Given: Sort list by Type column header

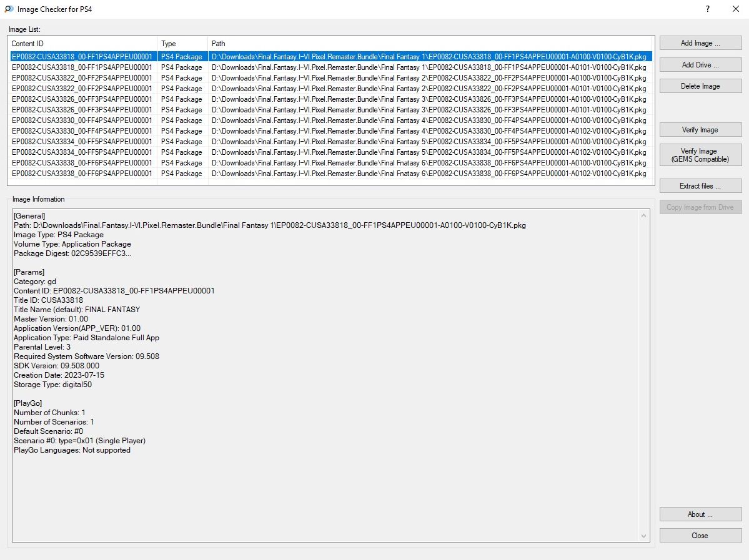Looking at the screenshot, I should click(x=182, y=44).
